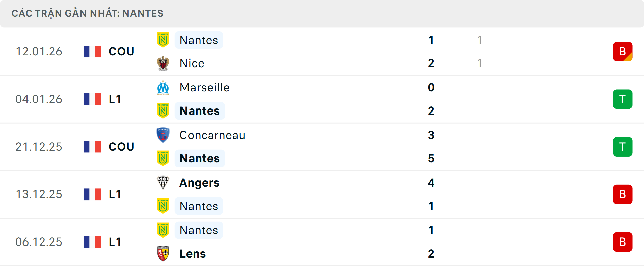The height and width of the screenshot is (266, 644).
Task: Expand the Concarneau vs Nantes match row
Action: click(x=322, y=147)
